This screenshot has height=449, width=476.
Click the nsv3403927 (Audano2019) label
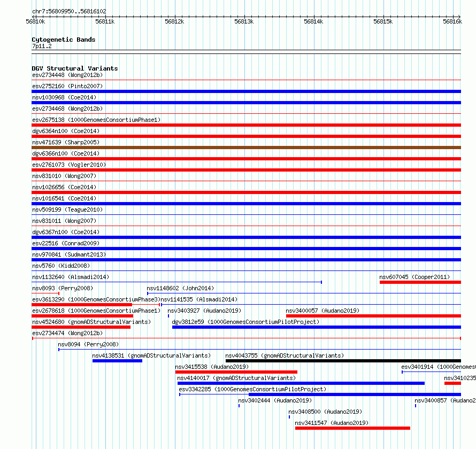pyautogui.click(x=204, y=311)
